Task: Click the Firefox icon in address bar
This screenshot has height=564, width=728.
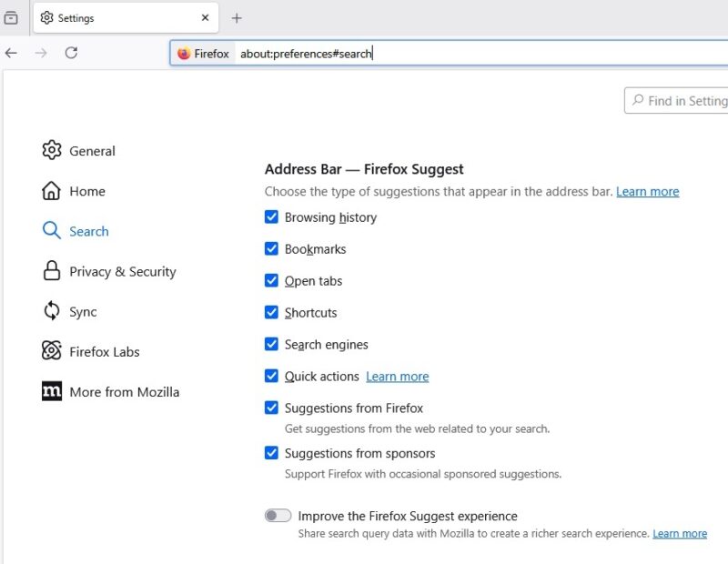Action: pos(183,53)
